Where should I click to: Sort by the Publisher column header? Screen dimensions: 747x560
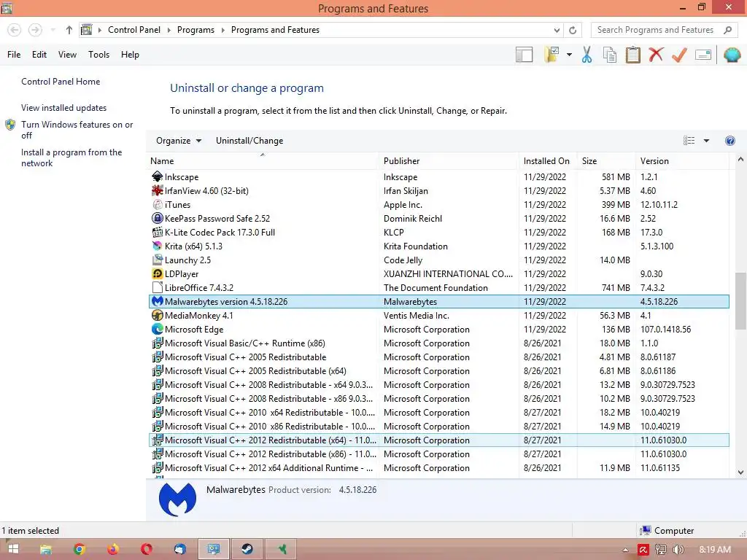coord(449,161)
